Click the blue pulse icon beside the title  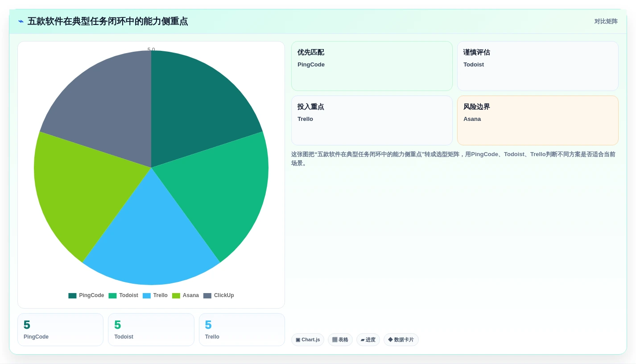tap(21, 21)
